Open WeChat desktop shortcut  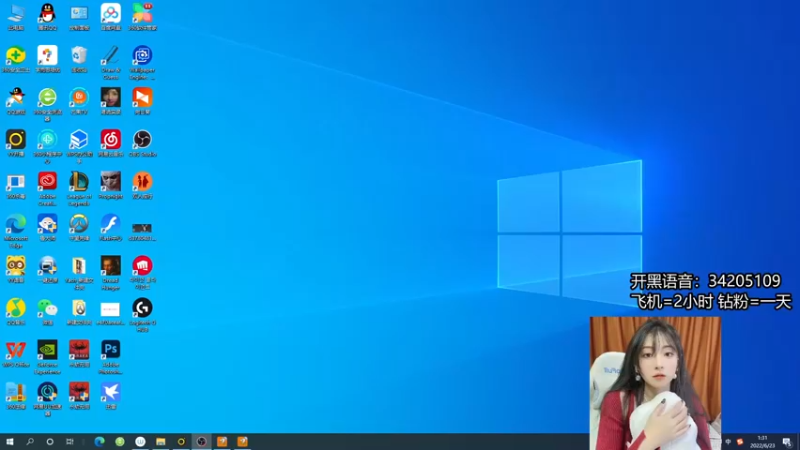[x=47, y=312]
